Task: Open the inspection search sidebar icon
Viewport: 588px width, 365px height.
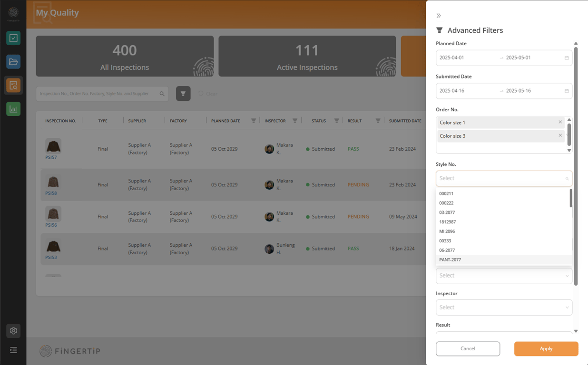Action: [x=13, y=86]
